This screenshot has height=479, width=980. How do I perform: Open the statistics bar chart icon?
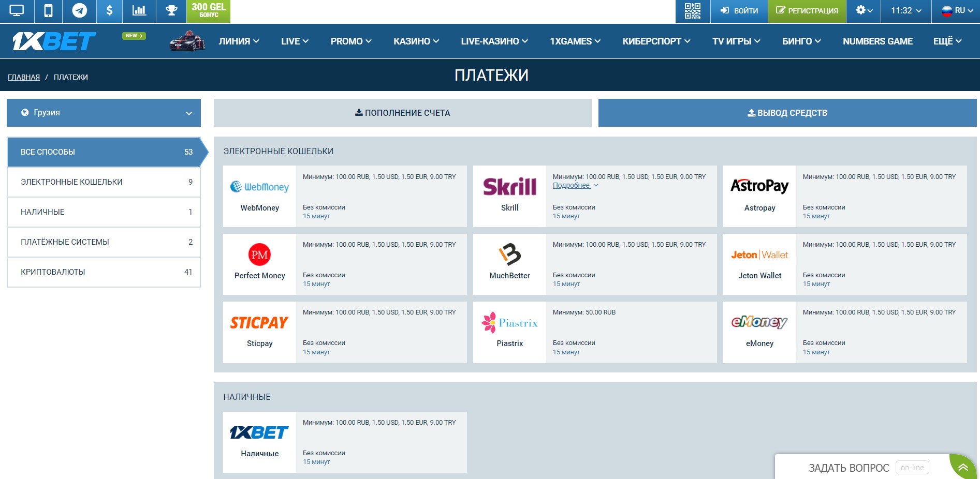pyautogui.click(x=139, y=11)
